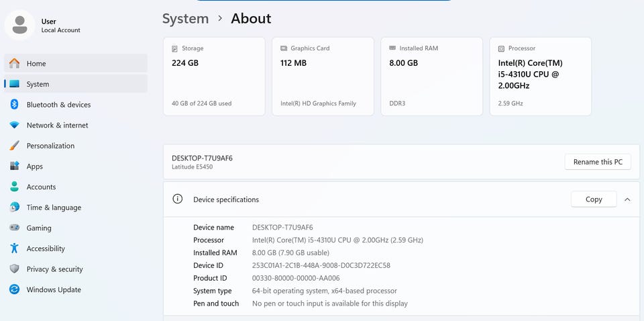The width and height of the screenshot is (644, 321).
Task: Click the Home icon in sidebar
Action: click(14, 63)
